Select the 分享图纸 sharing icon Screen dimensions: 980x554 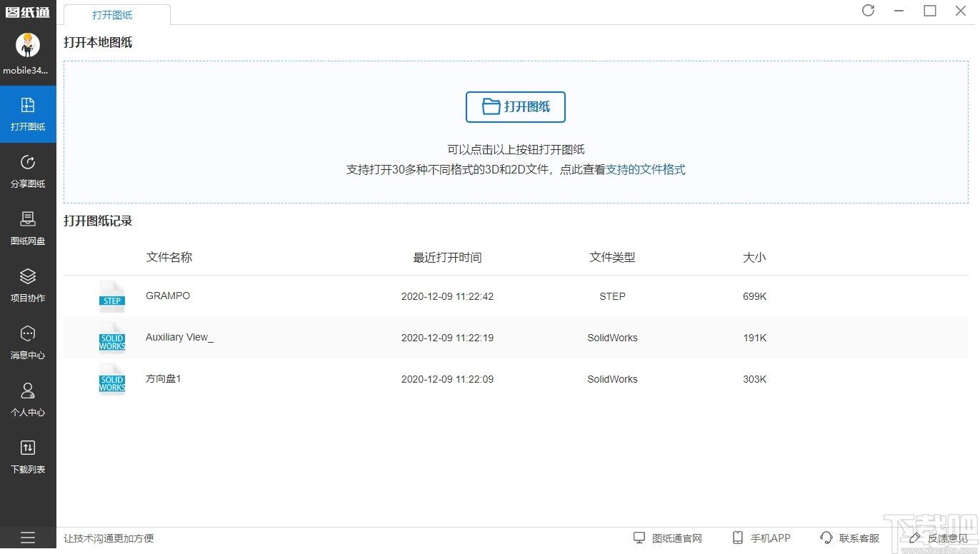(x=28, y=170)
